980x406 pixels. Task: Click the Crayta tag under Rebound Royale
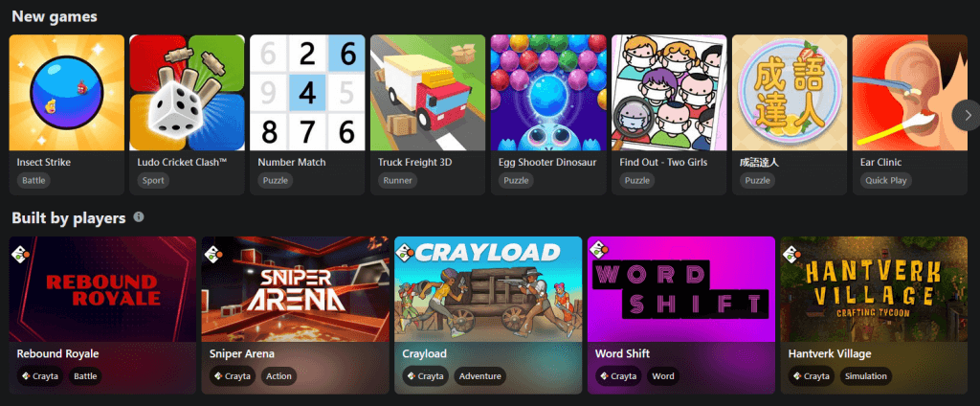pyautogui.click(x=40, y=376)
